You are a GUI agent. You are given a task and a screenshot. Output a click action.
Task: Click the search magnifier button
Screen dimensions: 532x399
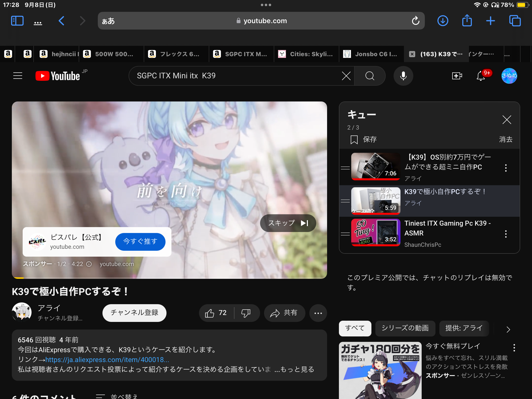tap(370, 76)
